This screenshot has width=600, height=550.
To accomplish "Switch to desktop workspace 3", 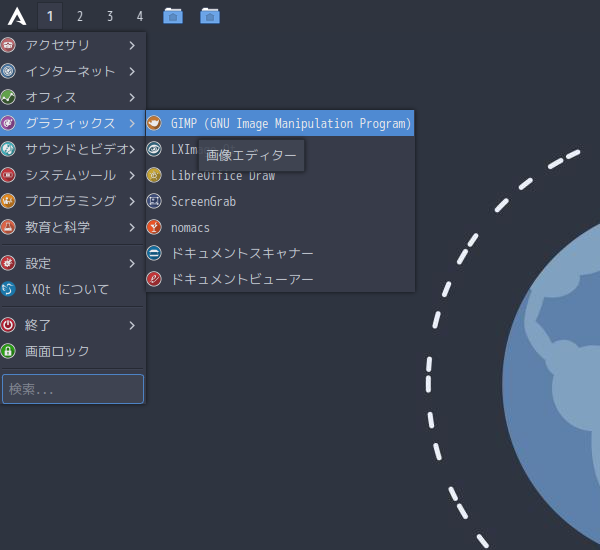I will click(x=110, y=16).
